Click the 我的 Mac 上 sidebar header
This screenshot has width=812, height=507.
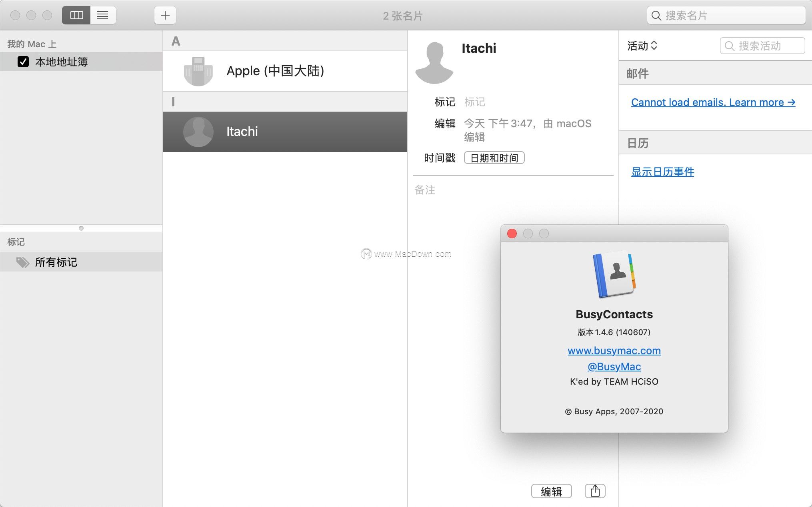point(32,44)
